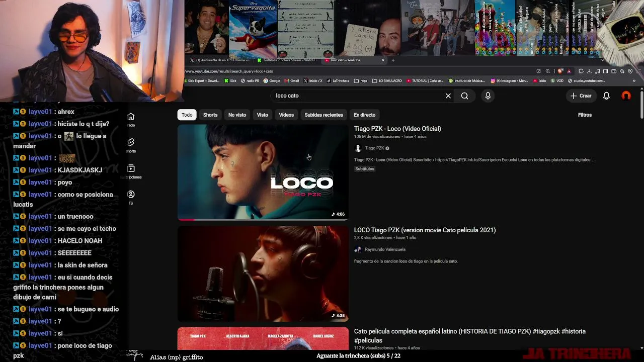This screenshot has height=362, width=644.
Task: Open the Google bookmark
Action: [x=272, y=80]
